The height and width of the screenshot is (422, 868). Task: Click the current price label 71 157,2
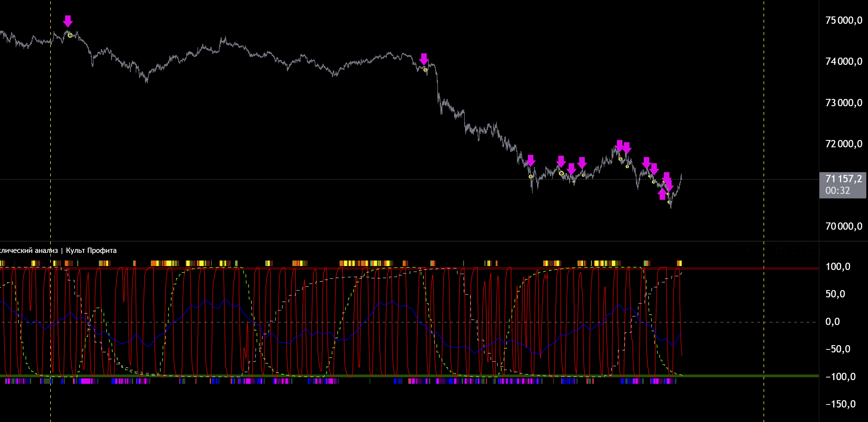(843, 179)
